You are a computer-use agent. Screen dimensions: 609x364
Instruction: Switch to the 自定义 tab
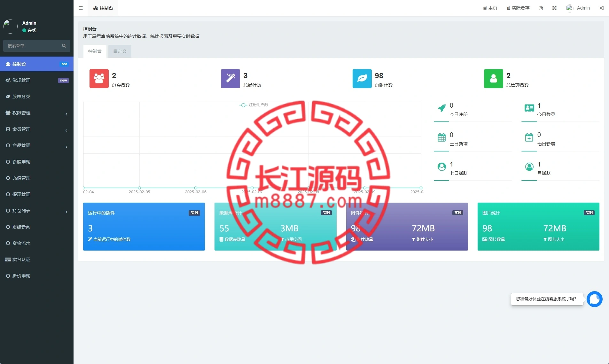click(120, 51)
